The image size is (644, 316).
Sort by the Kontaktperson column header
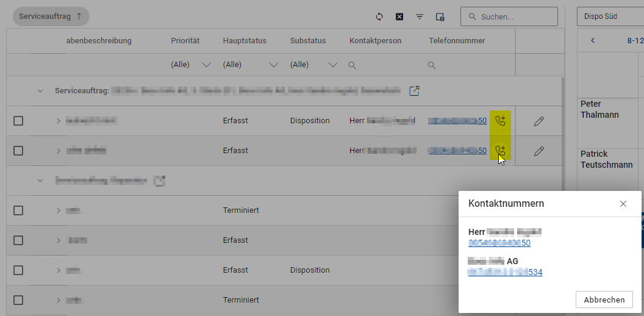click(375, 41)
